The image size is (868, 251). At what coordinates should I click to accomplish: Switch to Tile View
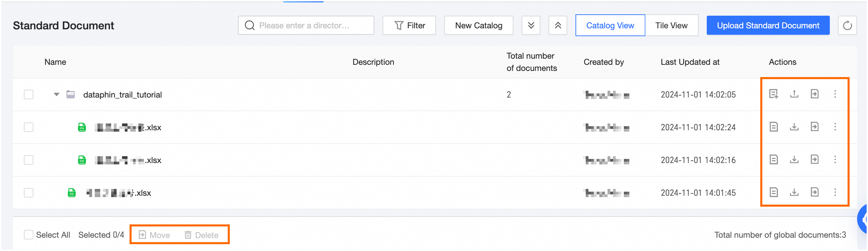coord(671,26)
